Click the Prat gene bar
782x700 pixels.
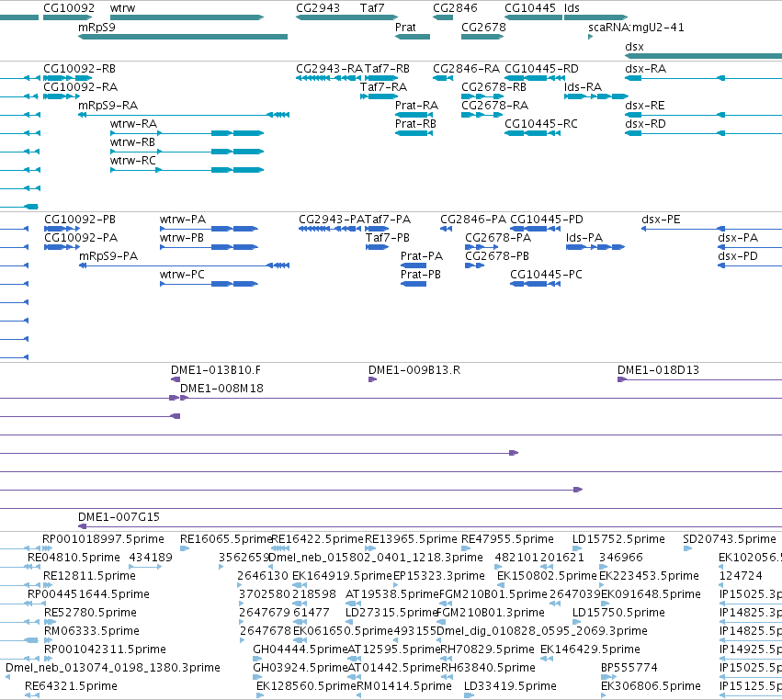[x=413, y=37]
